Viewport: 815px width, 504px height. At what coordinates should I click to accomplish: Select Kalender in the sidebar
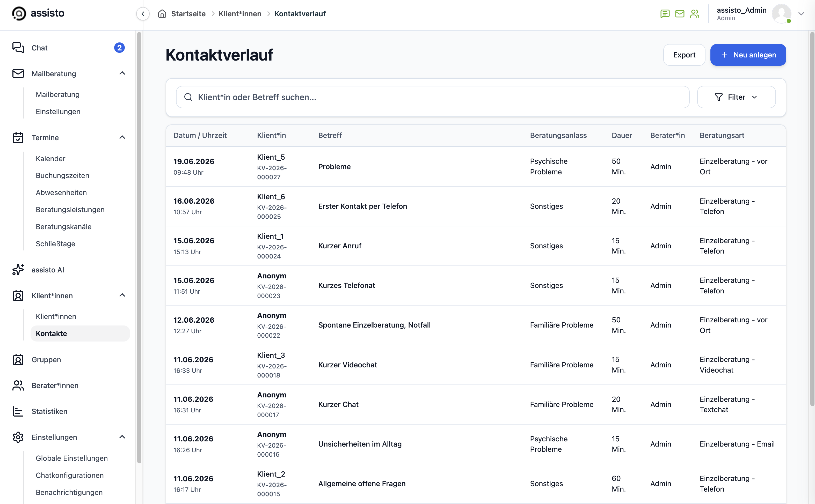coord(50,159)
